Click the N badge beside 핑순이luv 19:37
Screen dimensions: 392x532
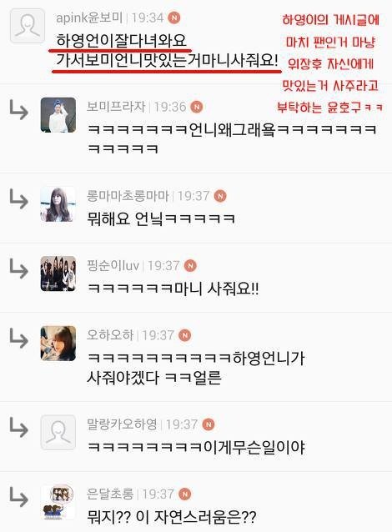click(190, 266)
